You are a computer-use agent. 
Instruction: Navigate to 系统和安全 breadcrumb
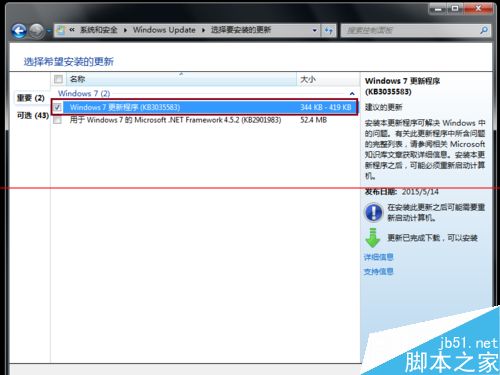[x=99, y=30]
